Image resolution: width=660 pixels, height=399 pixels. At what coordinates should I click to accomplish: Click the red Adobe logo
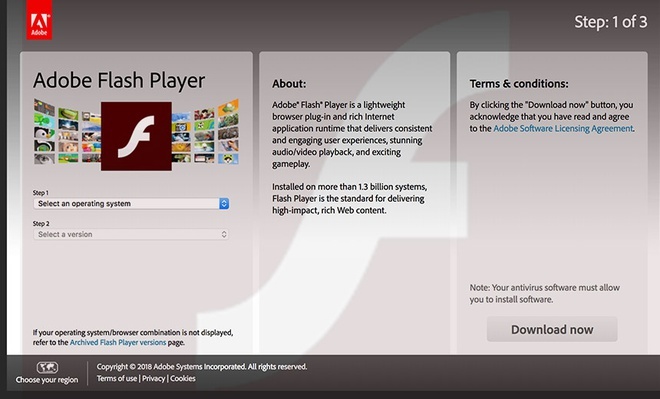coord(39,20)
